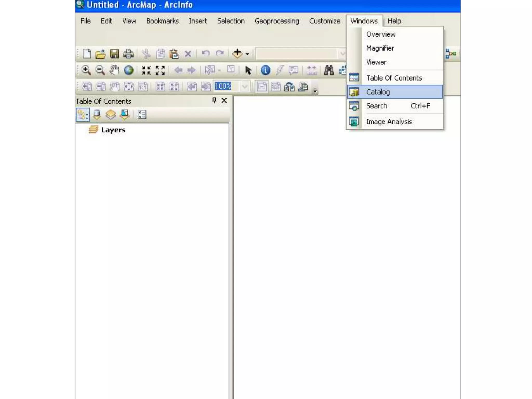
Task: Click the Select Elements arrow tool
Action: (248, 70)
